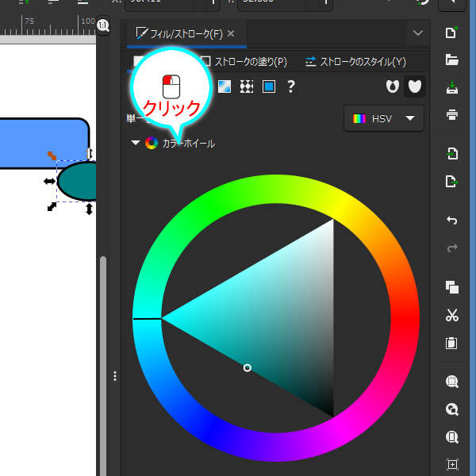Click the import file icon
476x476 pixels.
(451, 154)
